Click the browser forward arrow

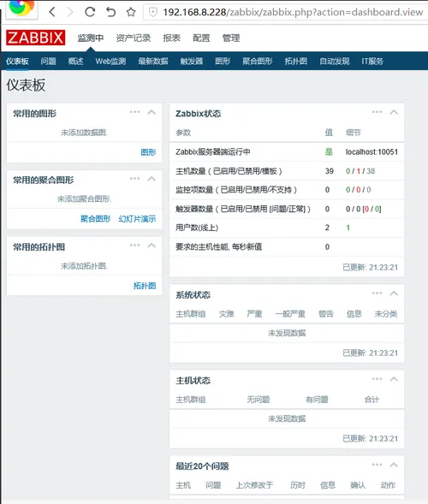coord(70,12)
